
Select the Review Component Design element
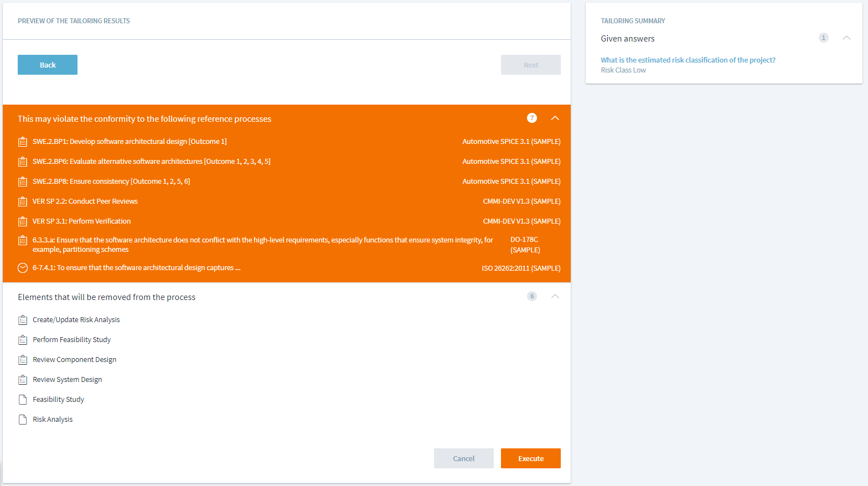74,360
